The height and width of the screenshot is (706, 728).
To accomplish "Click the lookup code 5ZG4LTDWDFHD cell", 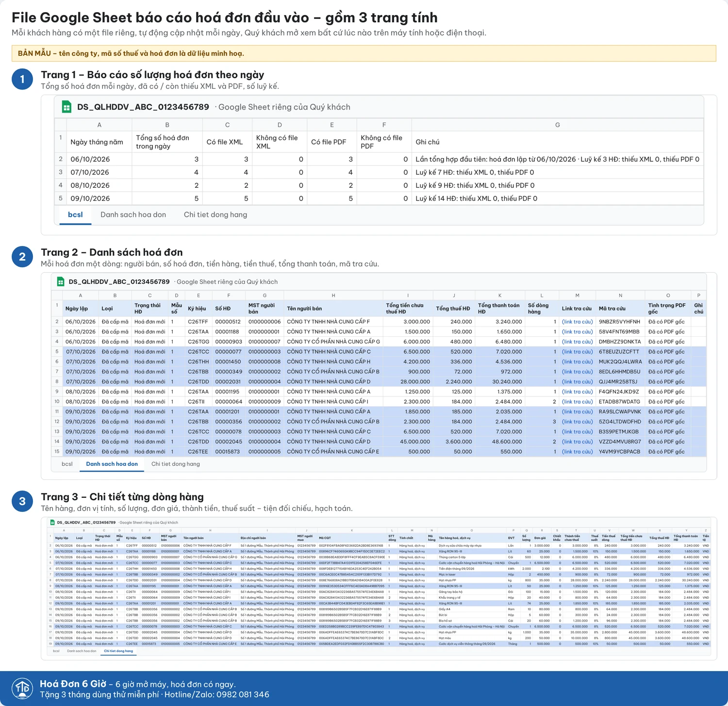I will point(620,422).
